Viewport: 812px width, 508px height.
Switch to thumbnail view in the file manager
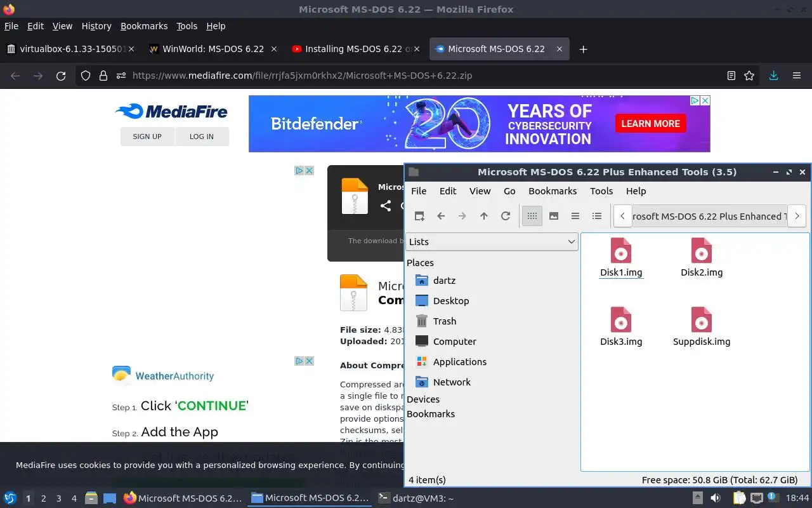click(x=554, y=216)
